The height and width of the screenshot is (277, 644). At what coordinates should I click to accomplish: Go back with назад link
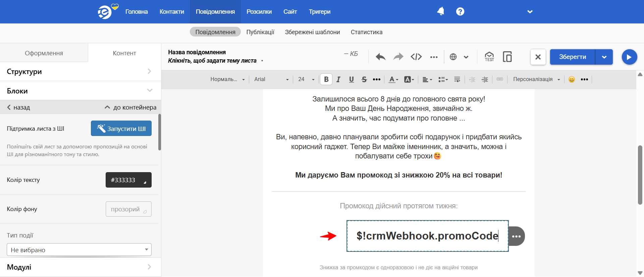(x=19, y=107)
